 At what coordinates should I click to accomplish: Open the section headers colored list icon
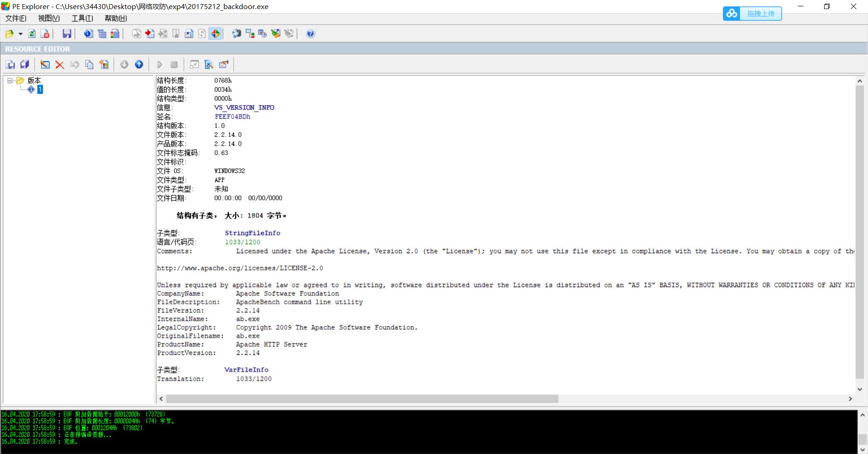(x=115, y=34)
